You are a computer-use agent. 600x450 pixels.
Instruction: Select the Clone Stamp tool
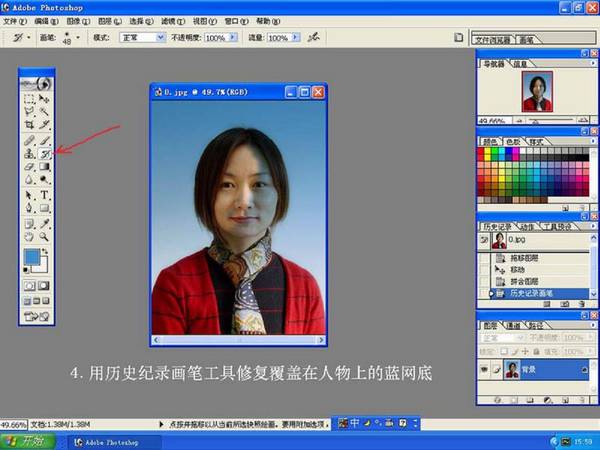click(x=29, y=154)
